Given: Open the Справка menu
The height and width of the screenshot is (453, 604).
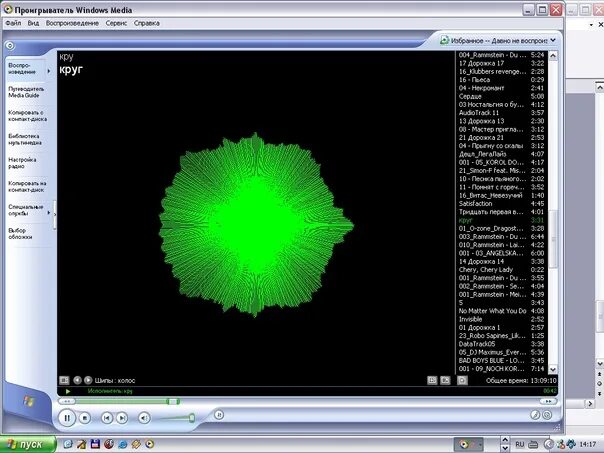Looking at the screenshot, I should (147, 23).
